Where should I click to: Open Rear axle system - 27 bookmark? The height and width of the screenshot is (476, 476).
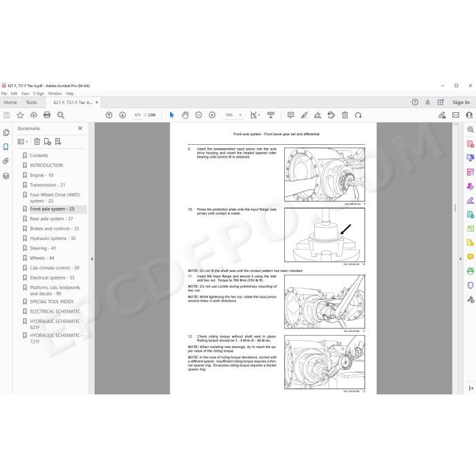point(51,218)
